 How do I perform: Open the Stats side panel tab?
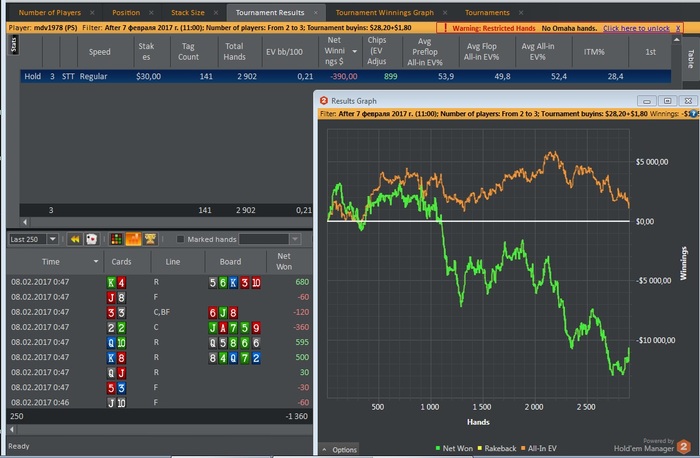[13, 44]
